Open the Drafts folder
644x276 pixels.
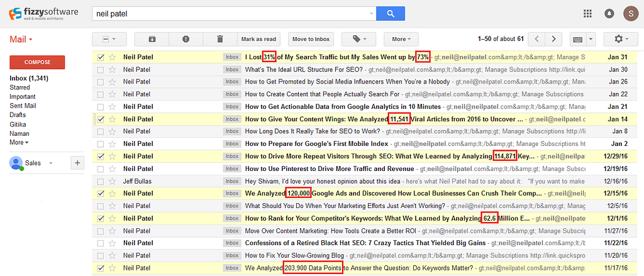click(18, 114)
